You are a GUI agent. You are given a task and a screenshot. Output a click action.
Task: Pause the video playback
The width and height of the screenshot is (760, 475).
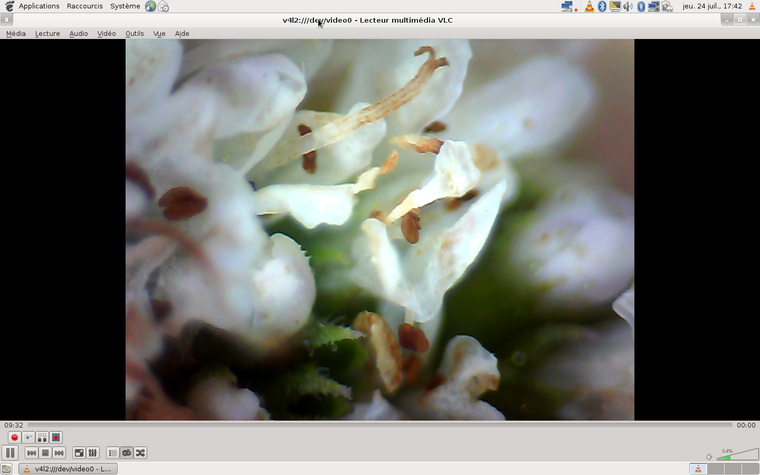click(11, 453)
